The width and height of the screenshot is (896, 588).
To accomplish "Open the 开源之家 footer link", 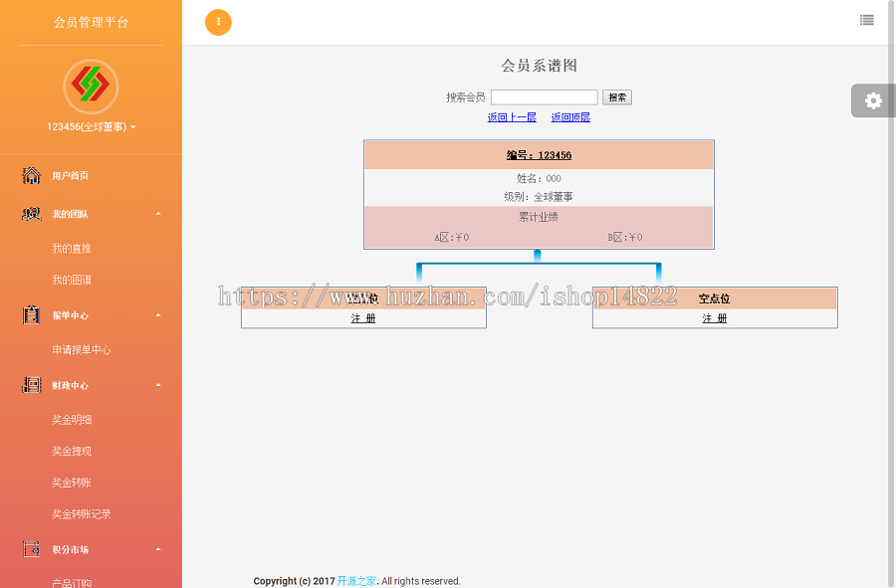I will (356, 581).
